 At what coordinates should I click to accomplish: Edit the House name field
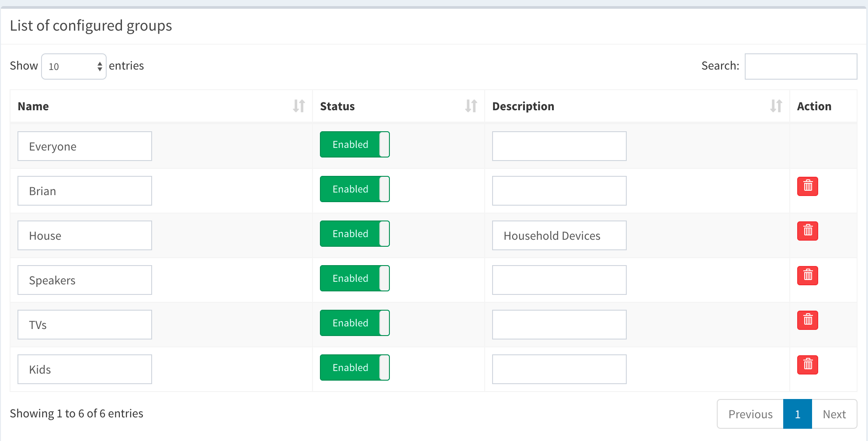85,235
